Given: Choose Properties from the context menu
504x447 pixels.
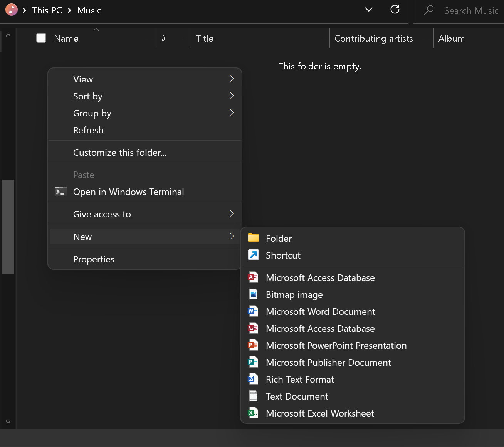Looking at the screenshot, I should [x=94, y=259].
